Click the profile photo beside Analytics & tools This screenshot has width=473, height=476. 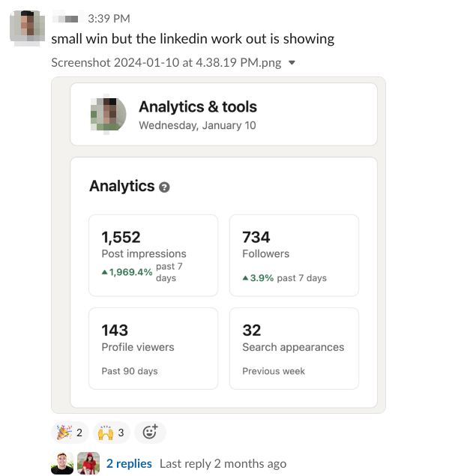pyautogui.click(x=108, y=115)
